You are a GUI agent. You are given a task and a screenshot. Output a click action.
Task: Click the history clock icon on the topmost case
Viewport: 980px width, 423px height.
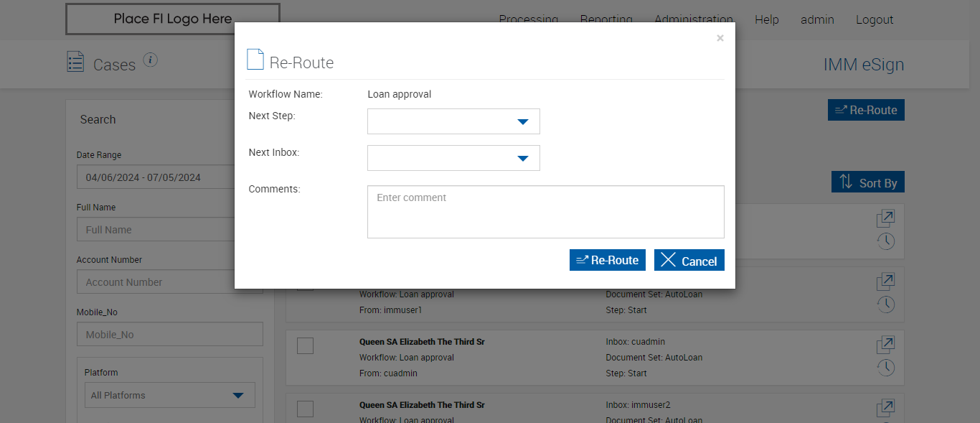[x=885, y=241]
